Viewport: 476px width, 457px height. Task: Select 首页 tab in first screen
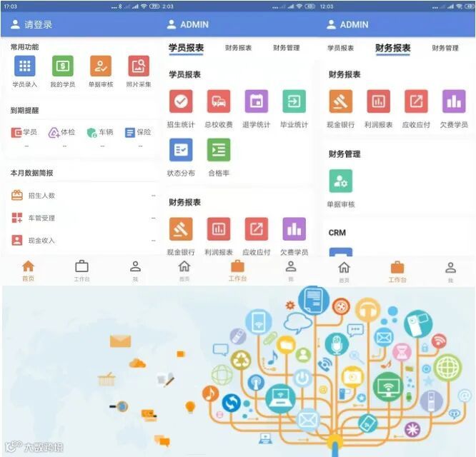point(29,271)
